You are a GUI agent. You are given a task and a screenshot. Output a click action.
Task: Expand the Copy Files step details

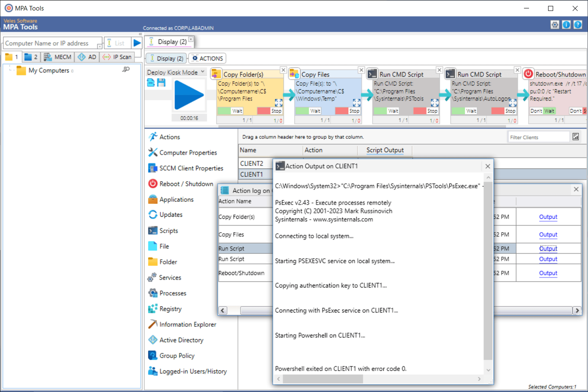tap(356, 103)
